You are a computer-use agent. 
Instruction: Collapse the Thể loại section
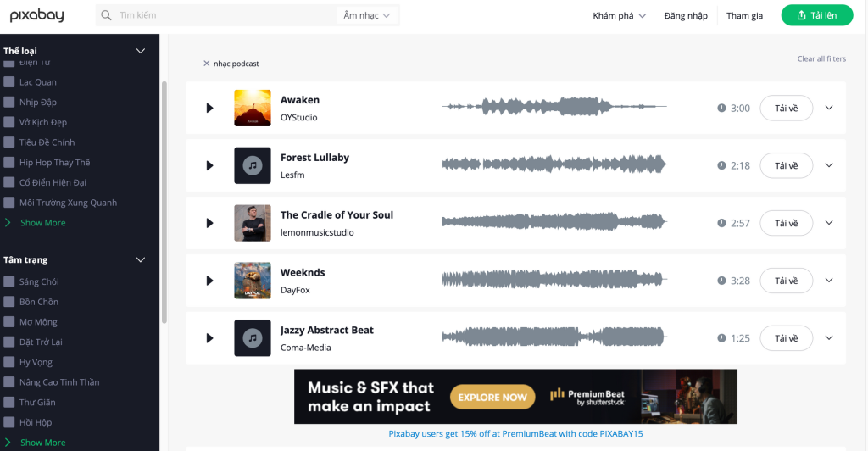tap(142, 51)
